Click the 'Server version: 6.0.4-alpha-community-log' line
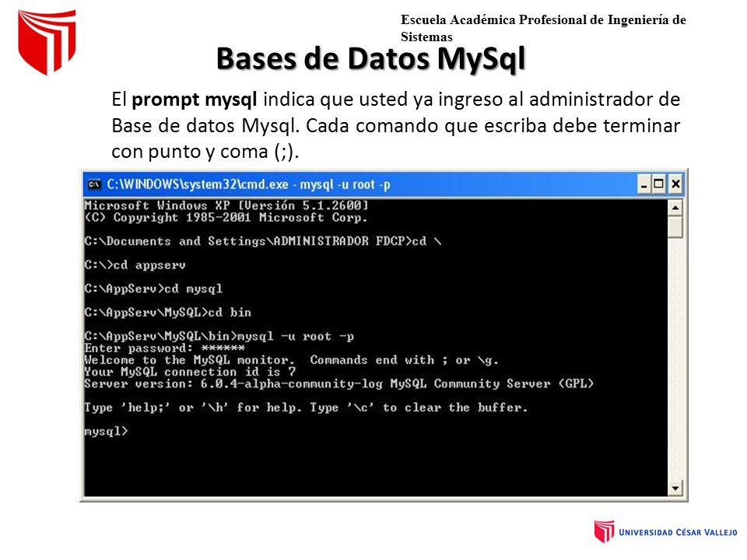This screenshot has width=747, height=560. point(338,383)
